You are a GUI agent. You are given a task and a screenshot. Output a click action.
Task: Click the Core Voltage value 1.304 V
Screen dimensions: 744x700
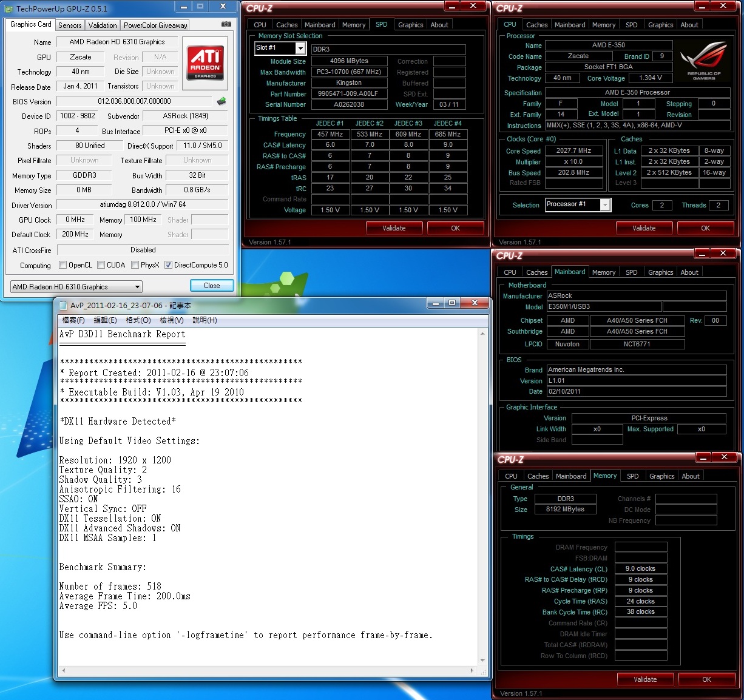pos(651,78)
